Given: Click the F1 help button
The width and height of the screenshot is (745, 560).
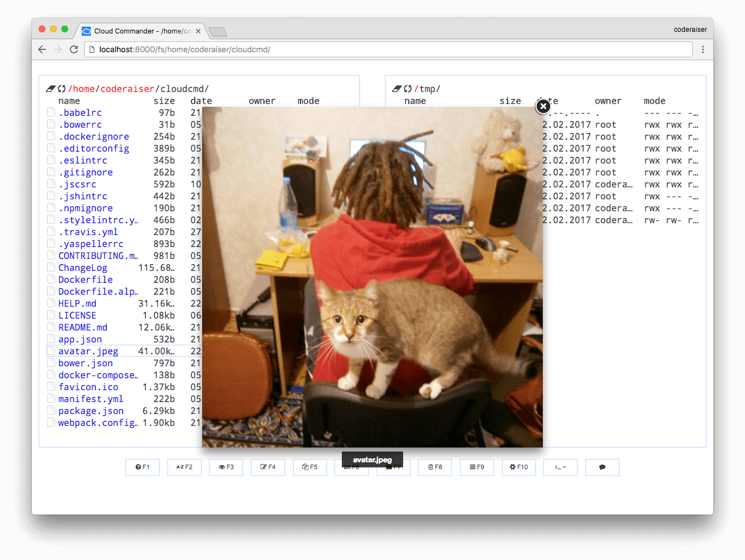Looking at the screenshot, I should (143, 467).
